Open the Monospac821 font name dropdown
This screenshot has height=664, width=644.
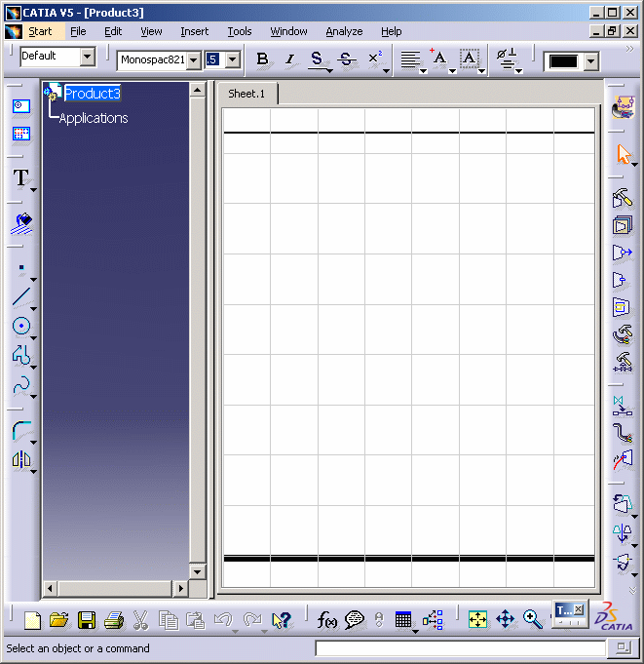tap(193, 60)
